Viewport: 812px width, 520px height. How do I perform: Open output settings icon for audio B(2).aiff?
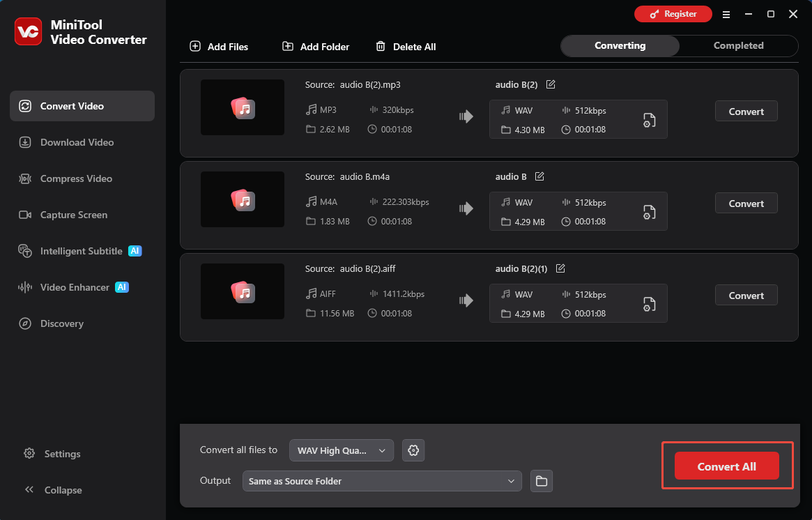tap(649, 304)
